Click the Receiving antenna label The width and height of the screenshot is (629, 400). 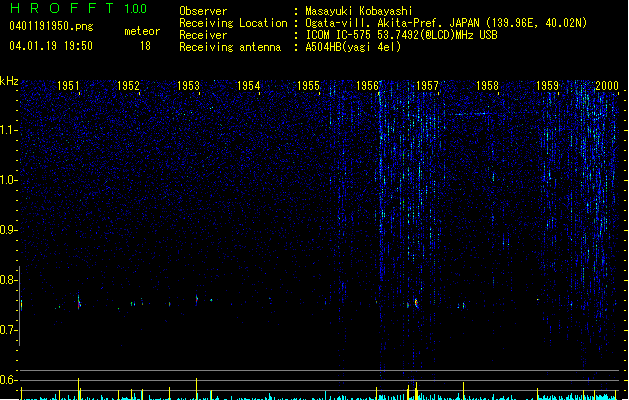pyautogui.click(x=230, y=47)
